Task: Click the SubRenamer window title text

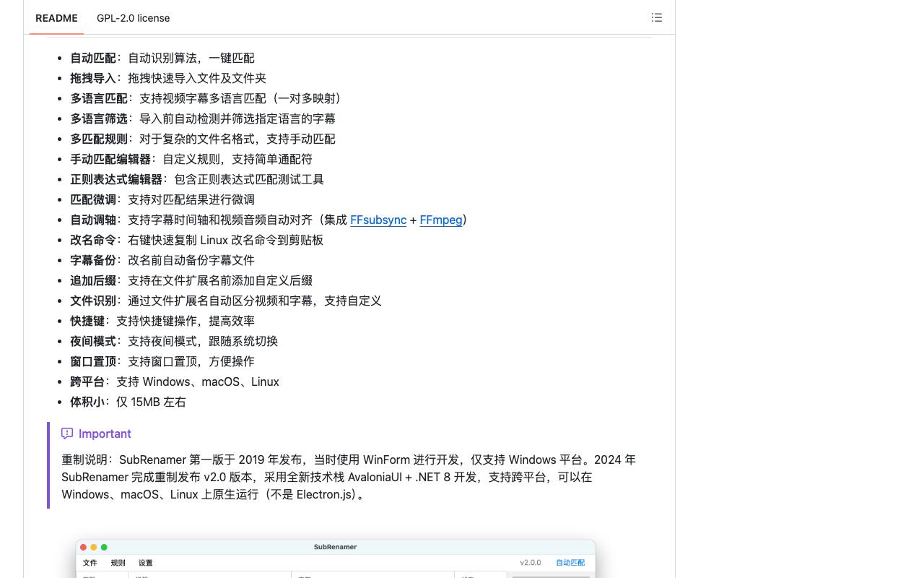Action: coord(335,547)
